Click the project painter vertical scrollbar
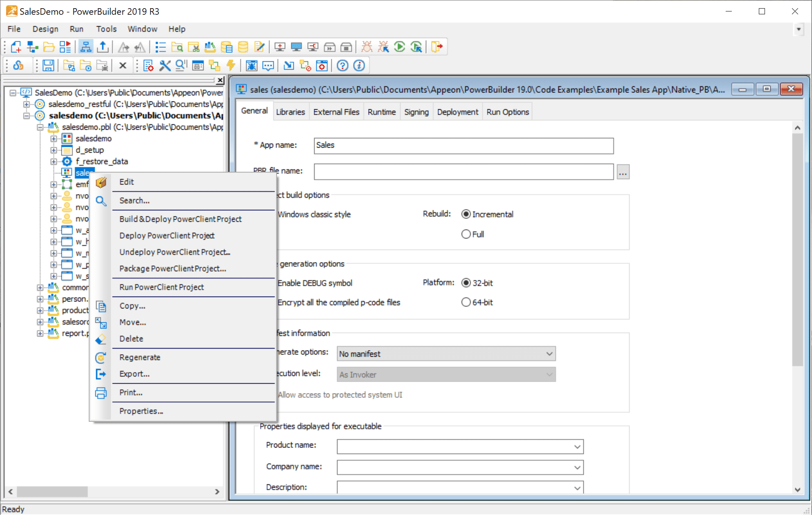 point(797,249)
